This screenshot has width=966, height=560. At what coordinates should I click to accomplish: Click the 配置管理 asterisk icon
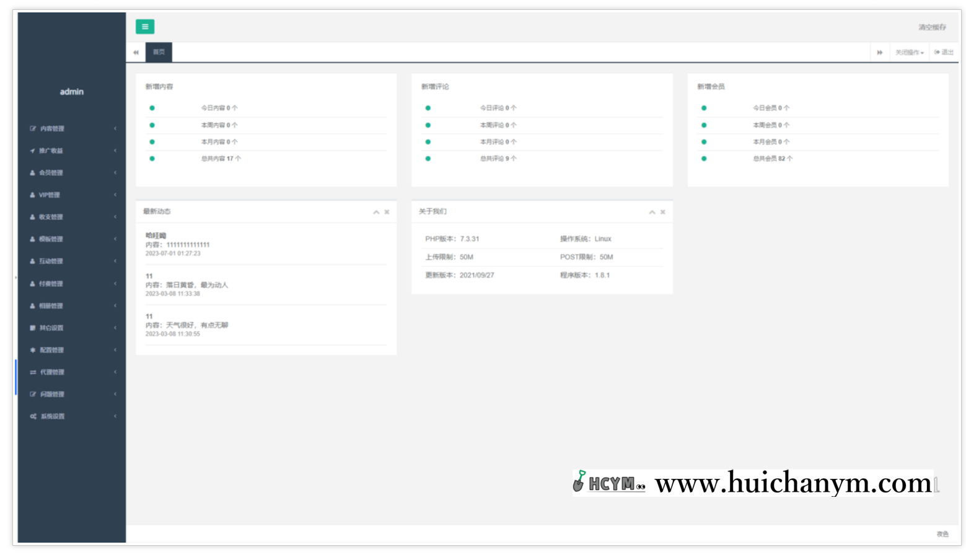coord(33,351)
